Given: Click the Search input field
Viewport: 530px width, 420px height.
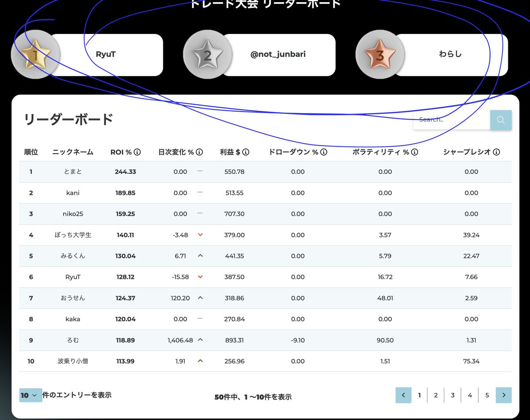Looking at the screenshot, I should (x=452, y=120).
